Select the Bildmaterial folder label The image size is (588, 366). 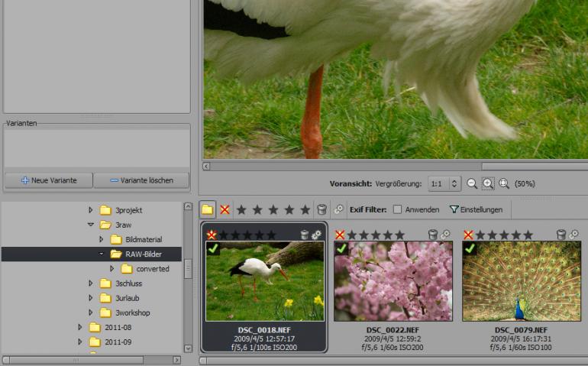point(144,239)
